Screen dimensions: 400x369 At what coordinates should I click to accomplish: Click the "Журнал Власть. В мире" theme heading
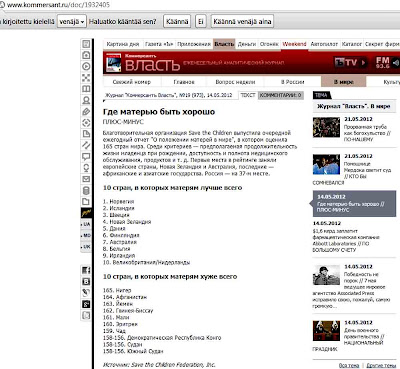pos(353,106)
